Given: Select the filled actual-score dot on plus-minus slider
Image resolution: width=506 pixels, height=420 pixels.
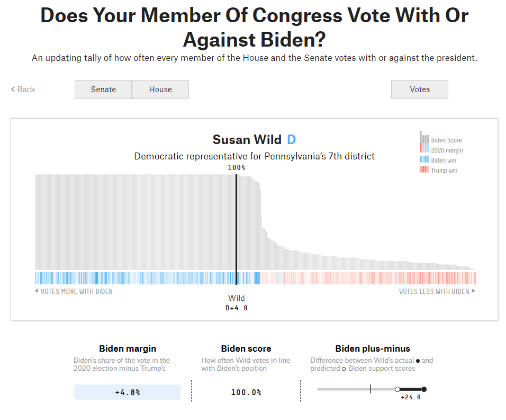Looking at the screenshot, I should [423, 389].
